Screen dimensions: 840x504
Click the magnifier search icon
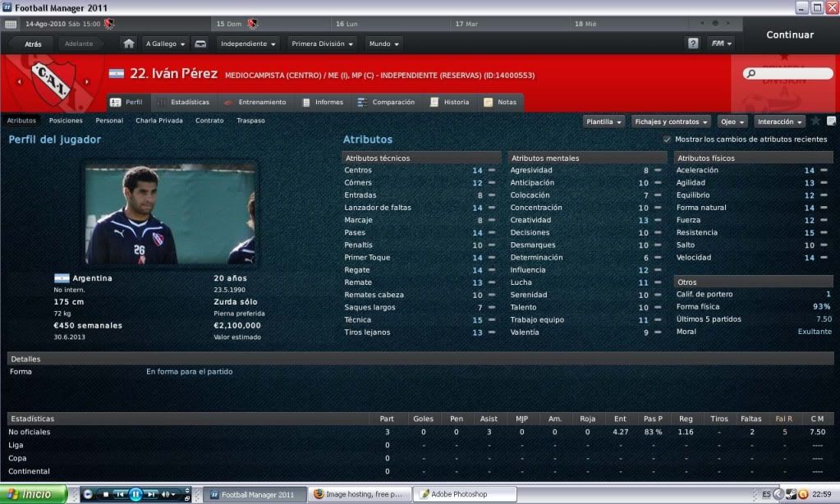751,73
